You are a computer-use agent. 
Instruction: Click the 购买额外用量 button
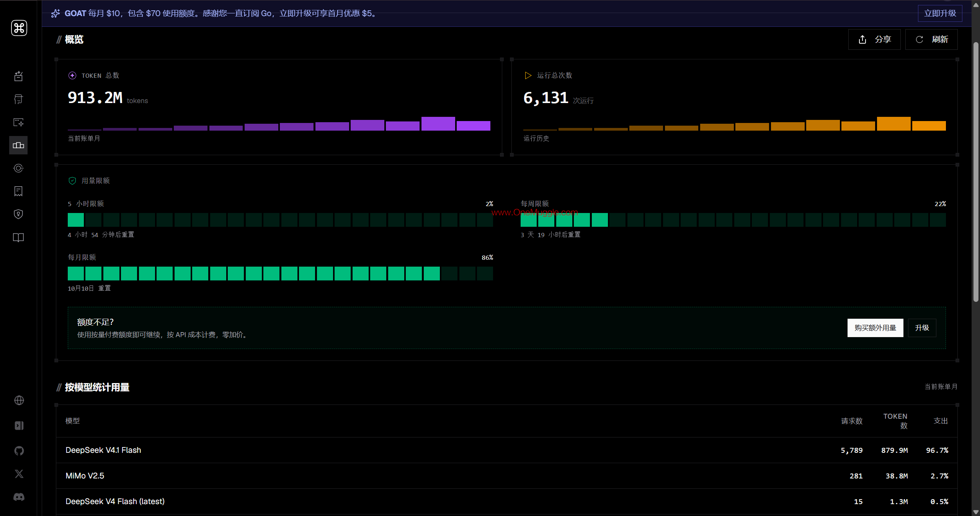tap(875, 328)
